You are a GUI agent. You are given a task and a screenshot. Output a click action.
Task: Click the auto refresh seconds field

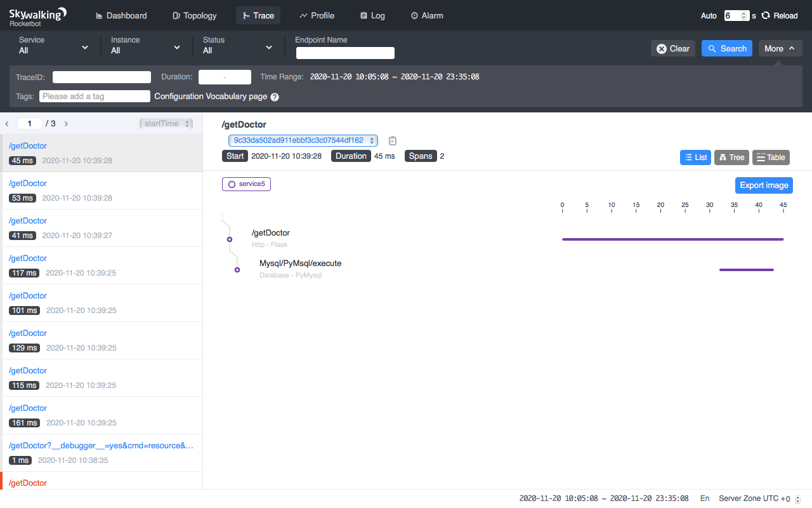click(x=737, y=16)
